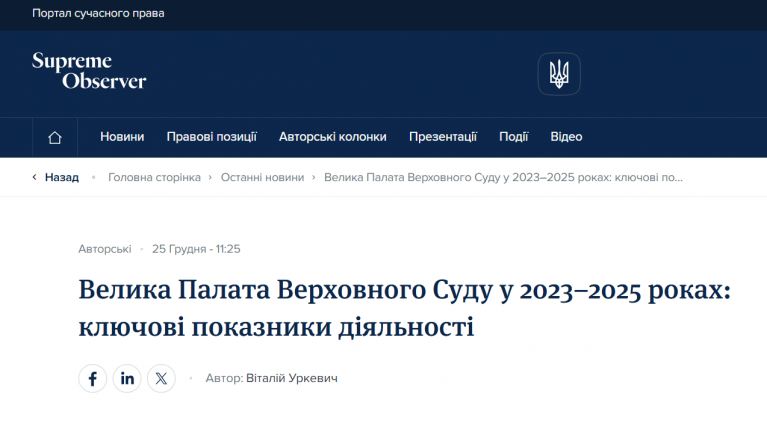
Task: Share article on LinkedIn
Action: click(127, 379)
